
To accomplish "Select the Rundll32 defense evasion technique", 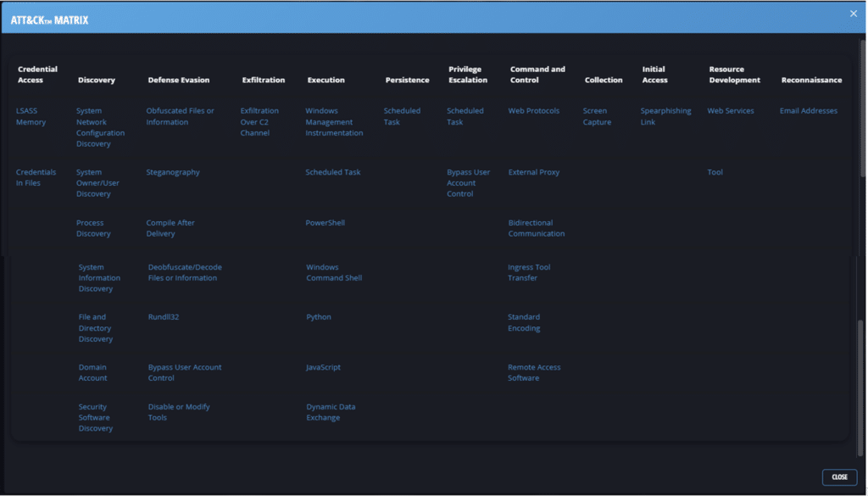I will (x=164, y=317).
